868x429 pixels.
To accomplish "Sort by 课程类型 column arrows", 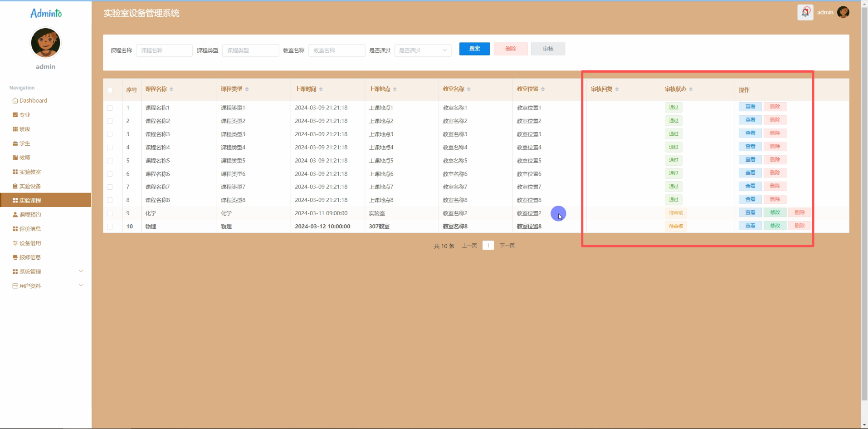I will tap(247, 89).
